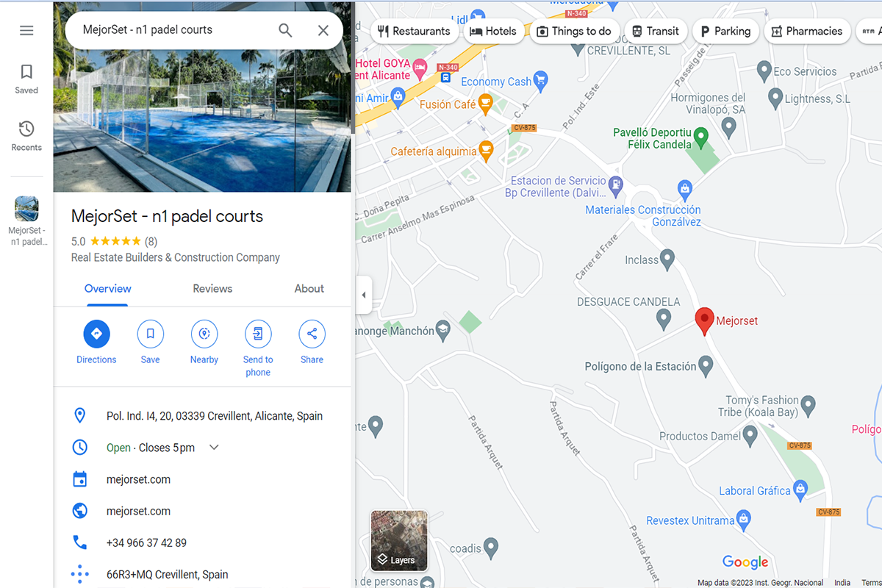Copy plus code 66R3+MQ Crevillent
The image size is (882, 588).
(168, 575)
